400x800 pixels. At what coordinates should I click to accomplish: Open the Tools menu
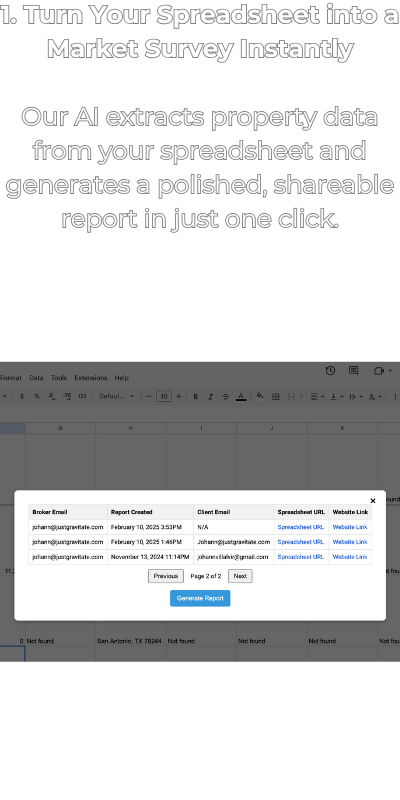[59, 378]
